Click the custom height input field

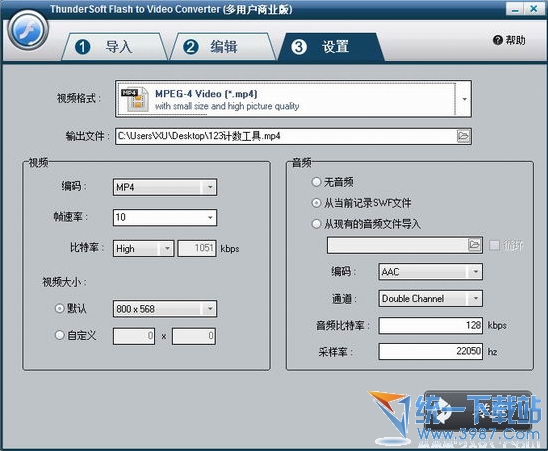click(194, 336)
